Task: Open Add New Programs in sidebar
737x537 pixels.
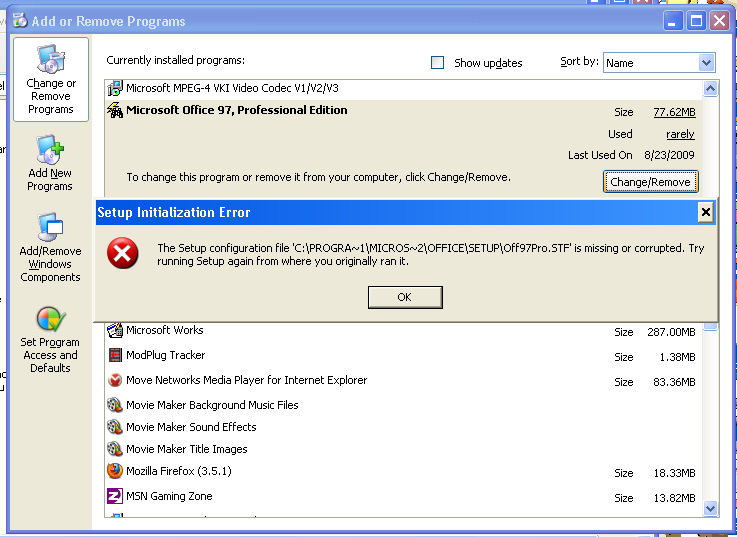Action: click(x=50, y=152)
